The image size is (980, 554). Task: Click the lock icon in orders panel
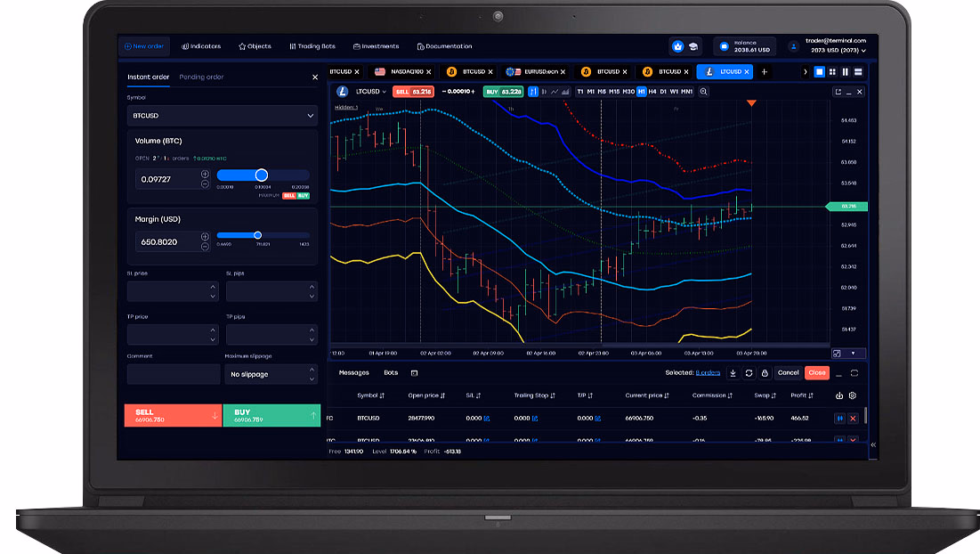click(765, 372)
